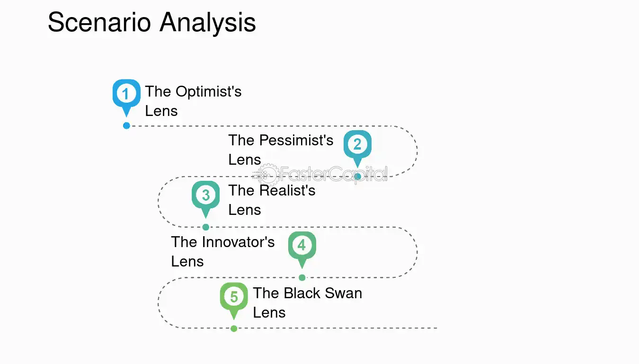Click The Pessimist's Lens label
This screenshot has width=639, height=364.
(281, 150)
